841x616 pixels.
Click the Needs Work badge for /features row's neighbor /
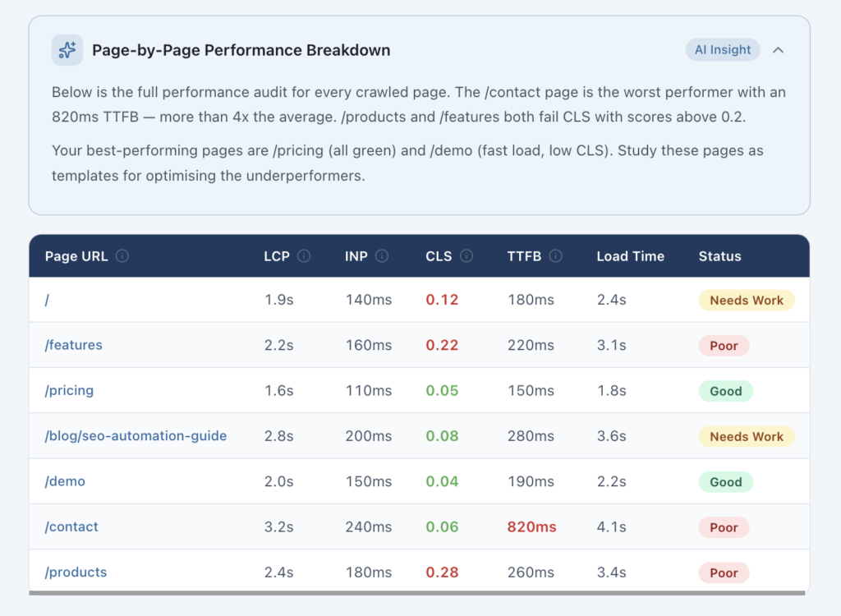pyautogui.click(x=747, y=300)
